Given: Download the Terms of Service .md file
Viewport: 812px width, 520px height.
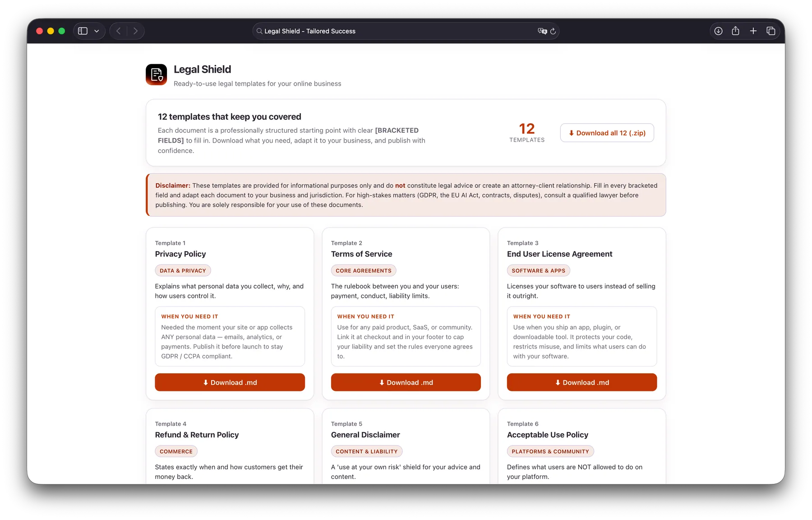Looking at the screenshot, I should tap(406, 382).
